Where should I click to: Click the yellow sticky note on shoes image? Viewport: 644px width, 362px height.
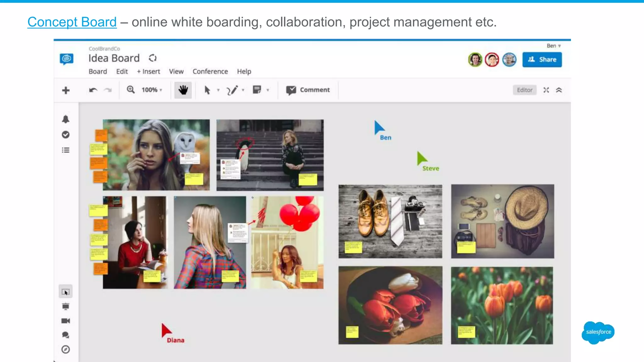click(x=353, y=247)
